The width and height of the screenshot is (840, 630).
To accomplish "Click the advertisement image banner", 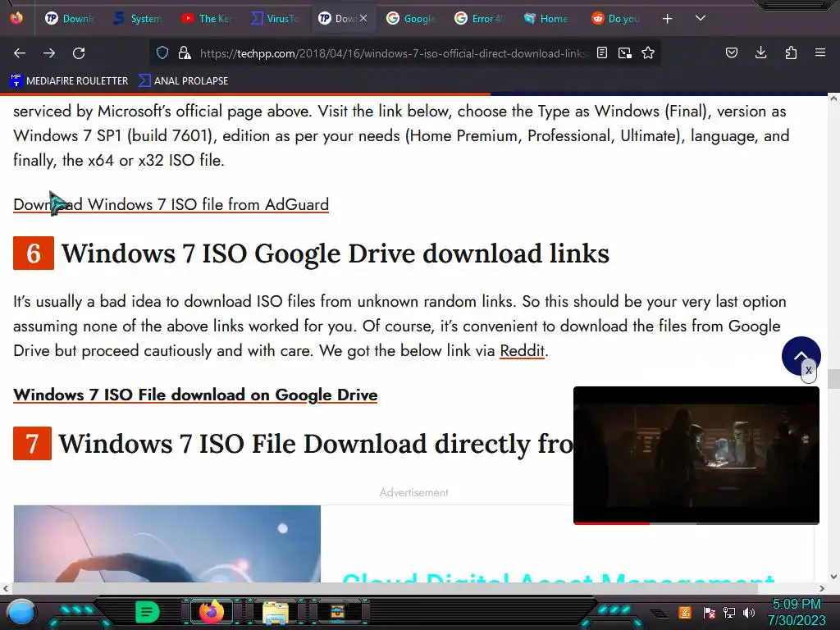I will tap(167, 543).
